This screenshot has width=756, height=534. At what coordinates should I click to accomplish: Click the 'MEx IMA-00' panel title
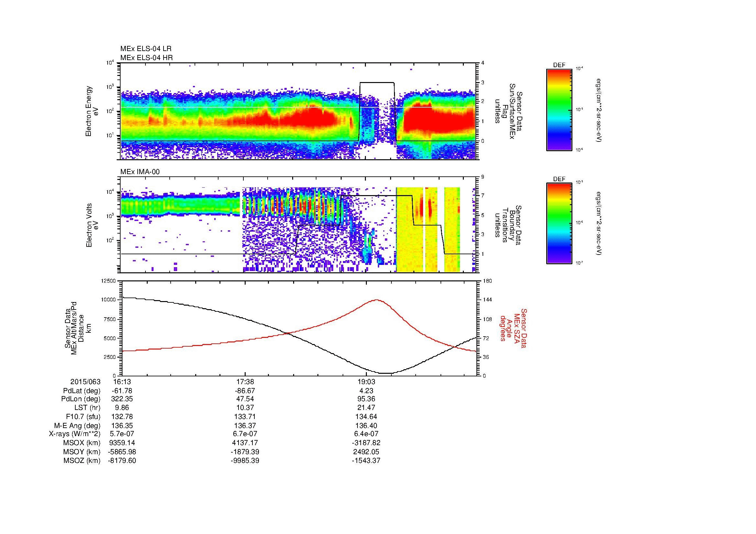140,172
